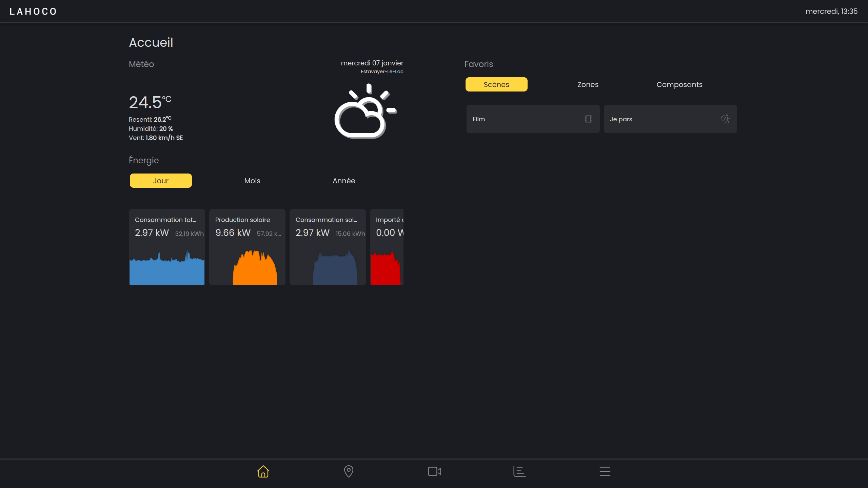Click the leaving person icon on Je pars

click(x=725, y=119)
